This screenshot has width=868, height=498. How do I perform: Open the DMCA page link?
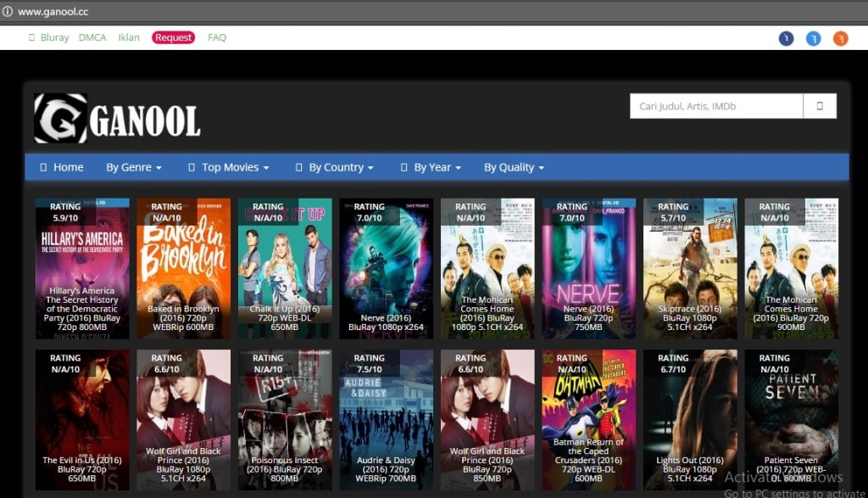92,37
